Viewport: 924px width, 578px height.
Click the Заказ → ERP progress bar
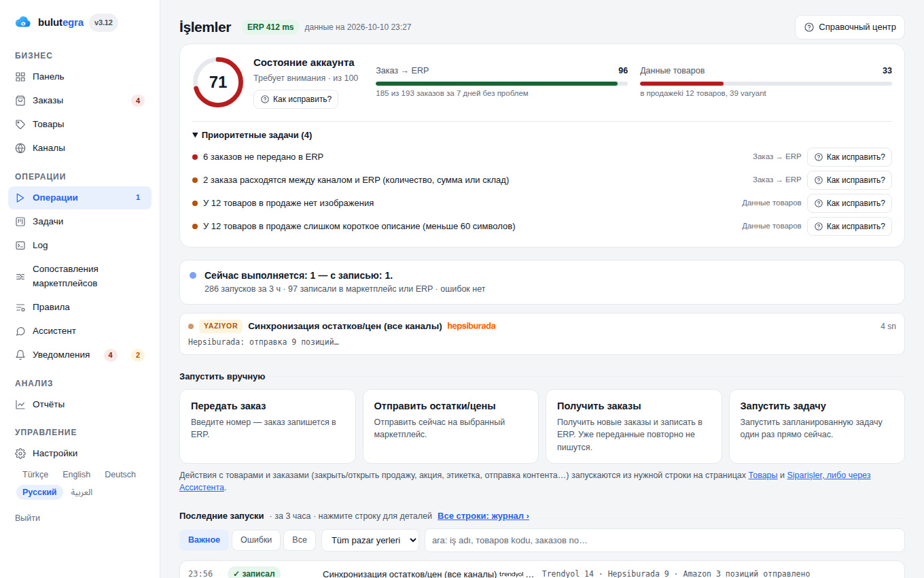pyautogui.click(x=501, y=84)
